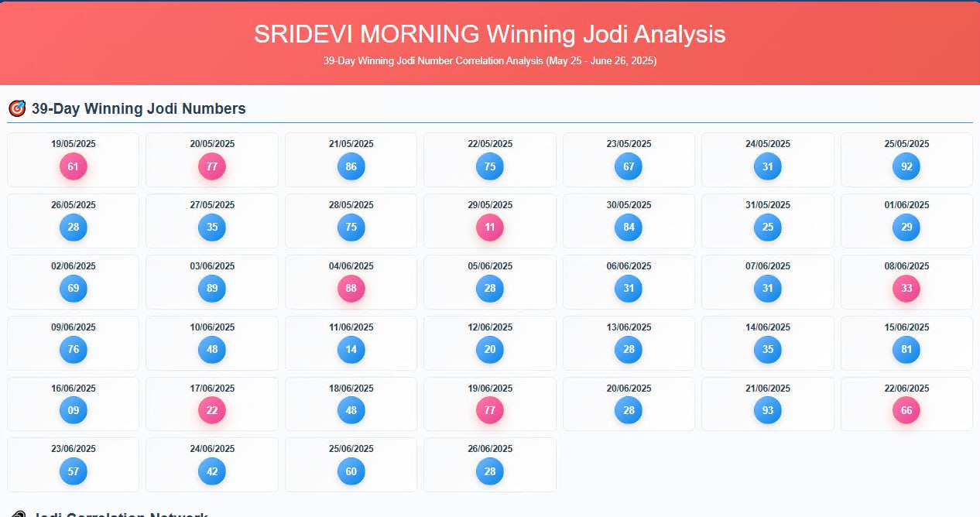Click the pink badge 33 on 08/06/2025

[x=906, y=288]
